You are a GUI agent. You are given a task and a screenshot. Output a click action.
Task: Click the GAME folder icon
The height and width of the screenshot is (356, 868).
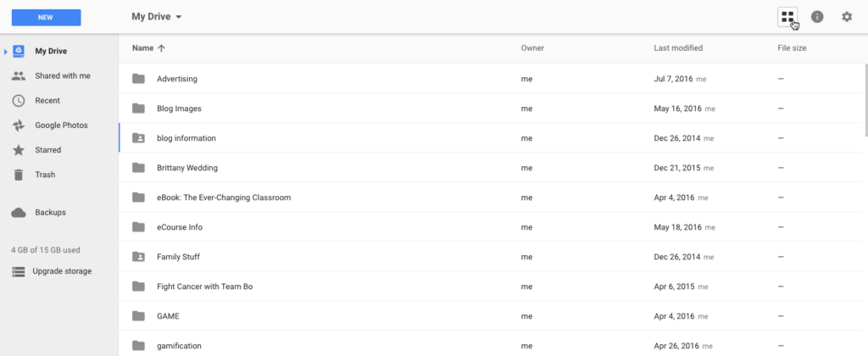138,316
